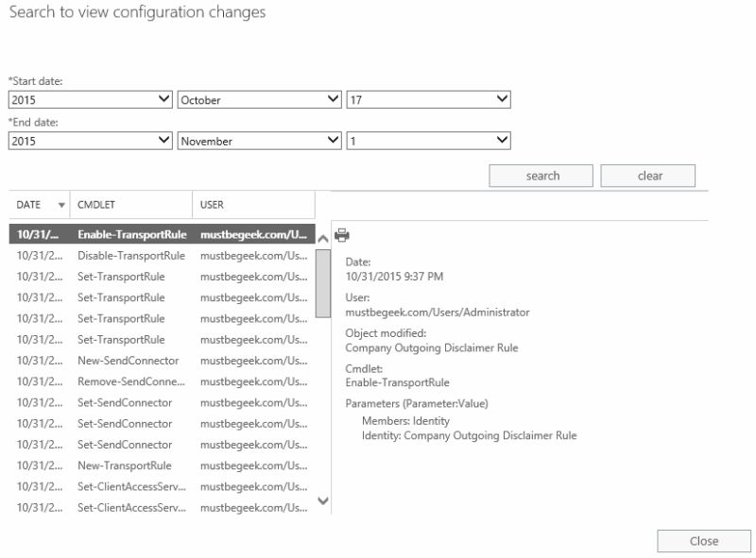Screen dimensions: 756x558
Task: Click the clear button
Action: (650, 175)
